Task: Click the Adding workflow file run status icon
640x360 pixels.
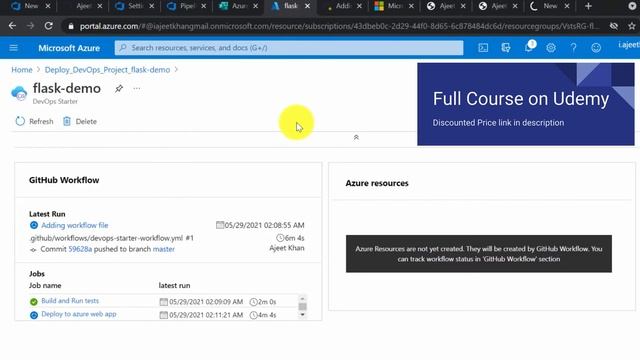Action: pyautogui.click(x=34, y=225)
